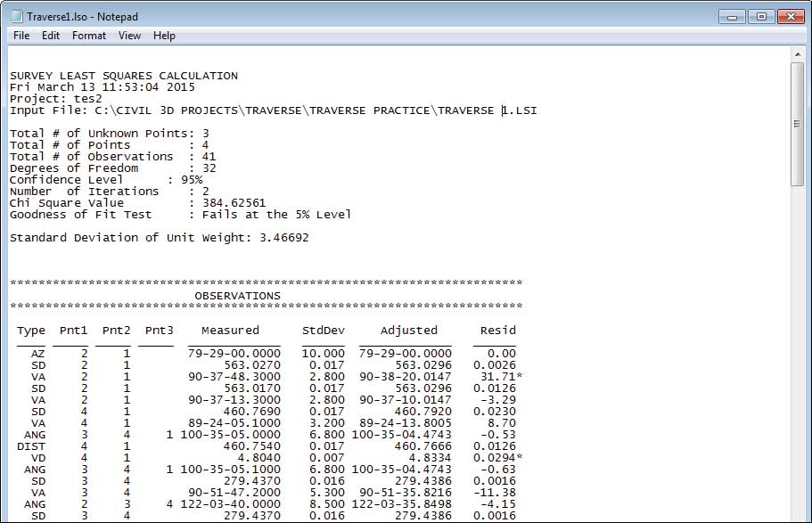
Task: Close the Traverse1.lso Notepad window
Action: [791, 17]
